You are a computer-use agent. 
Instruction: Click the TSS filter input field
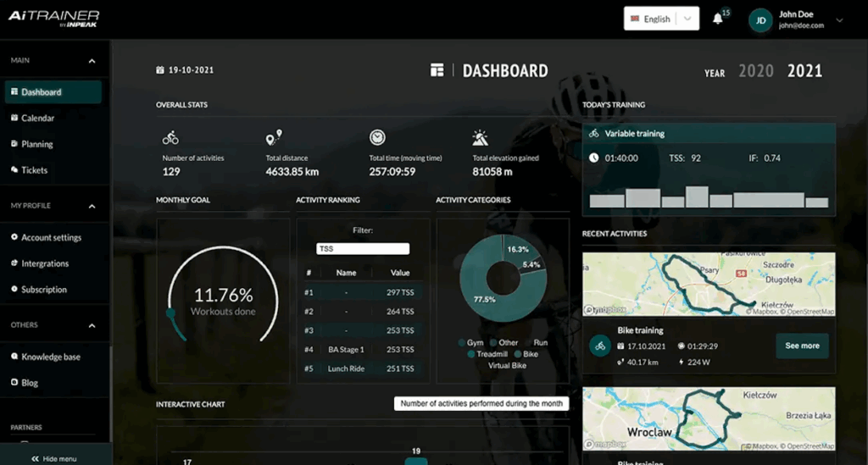pos(362,249)
